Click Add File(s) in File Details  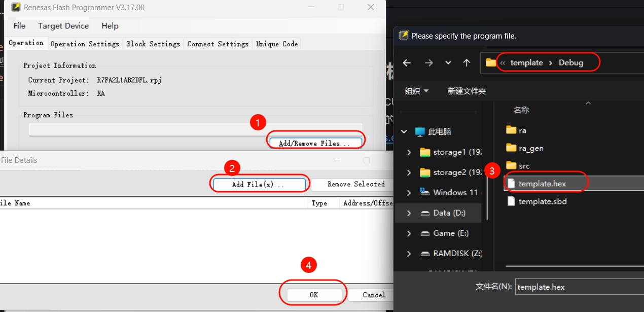[259, 184]
